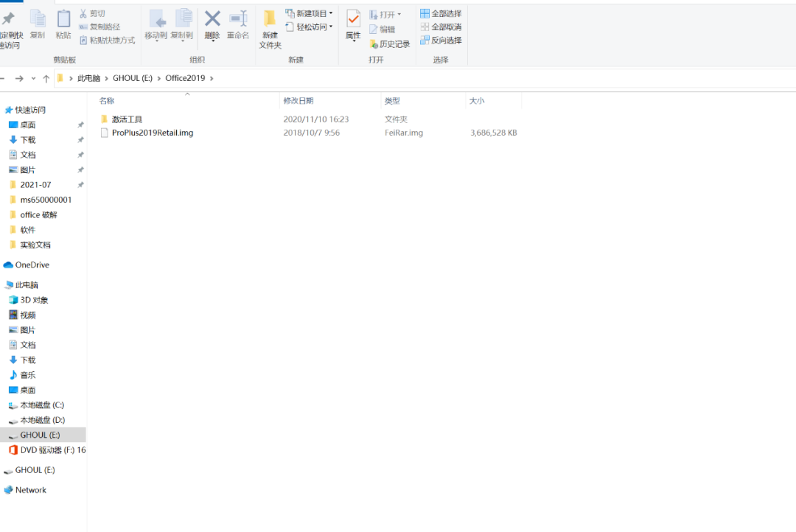This screenshot has height=532, width=796.
Task: Click GHOUL (E:) in address breadcrumb
Action: coord(132,78)
